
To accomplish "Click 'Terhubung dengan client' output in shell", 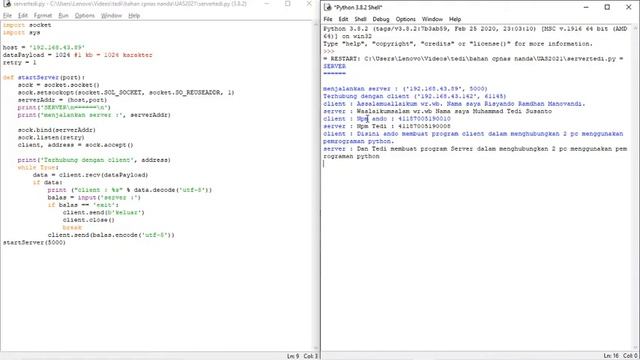I will click(414, 96).
